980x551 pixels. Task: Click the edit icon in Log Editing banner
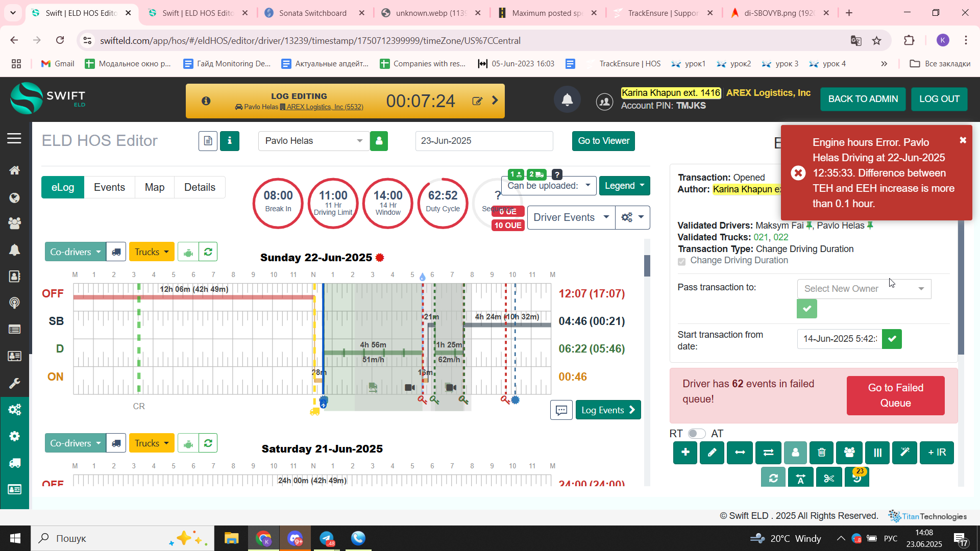(x=477, y=101)
